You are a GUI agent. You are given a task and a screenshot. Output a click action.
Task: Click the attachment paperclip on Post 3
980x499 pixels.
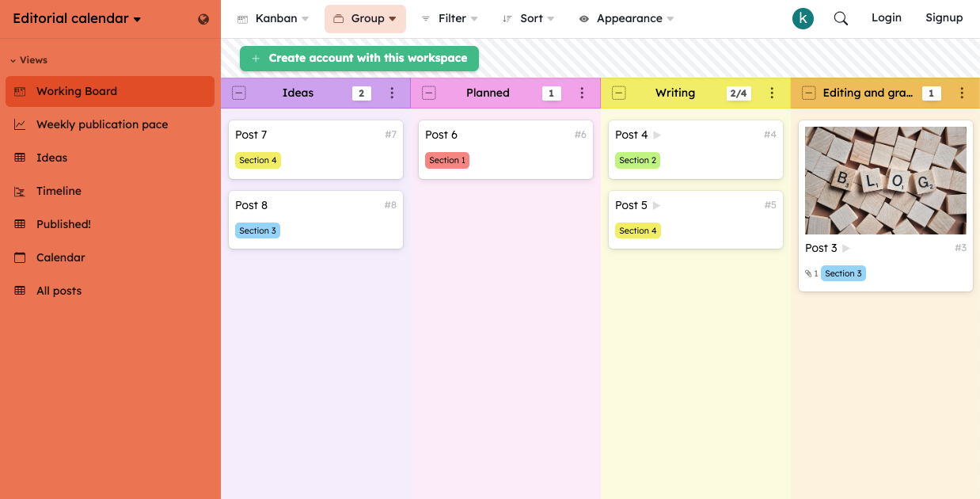pyautogui.click(x=808, y=273)
